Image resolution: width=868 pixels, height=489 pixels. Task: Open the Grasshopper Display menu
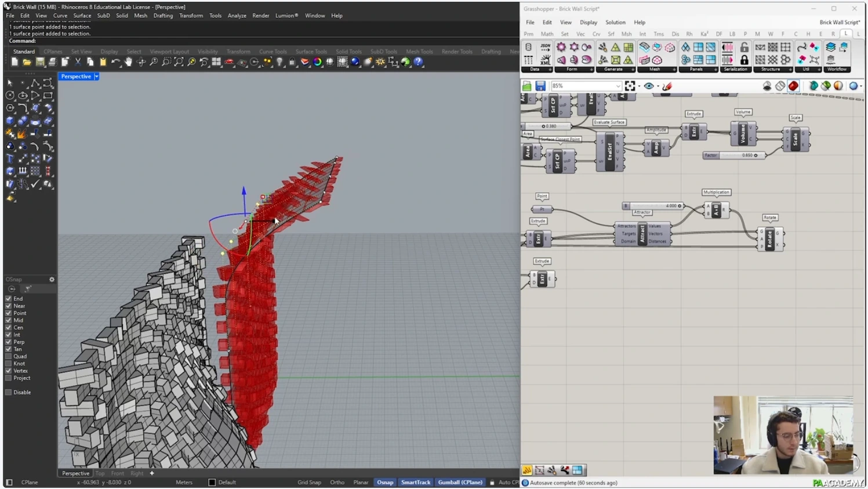[588, 23]
